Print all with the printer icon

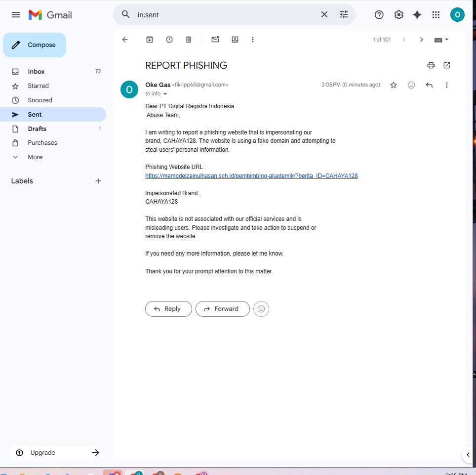tap(431, 65)
